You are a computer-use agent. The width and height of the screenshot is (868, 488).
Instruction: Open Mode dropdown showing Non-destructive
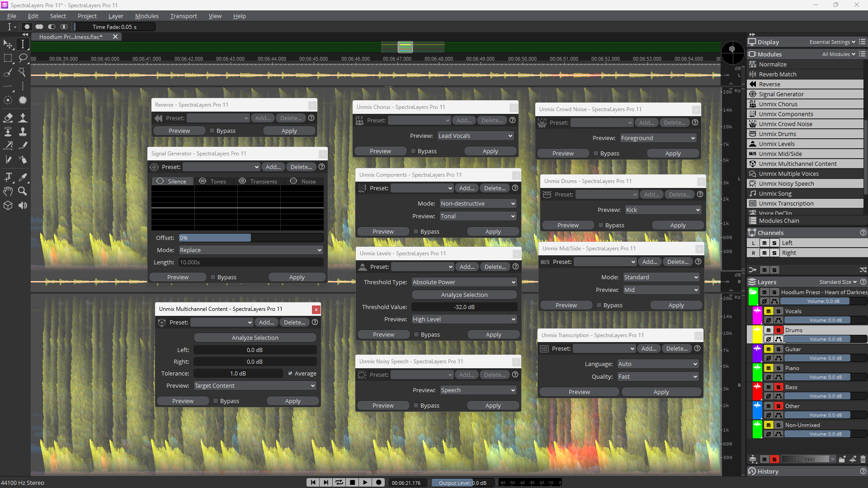point(478,204)
